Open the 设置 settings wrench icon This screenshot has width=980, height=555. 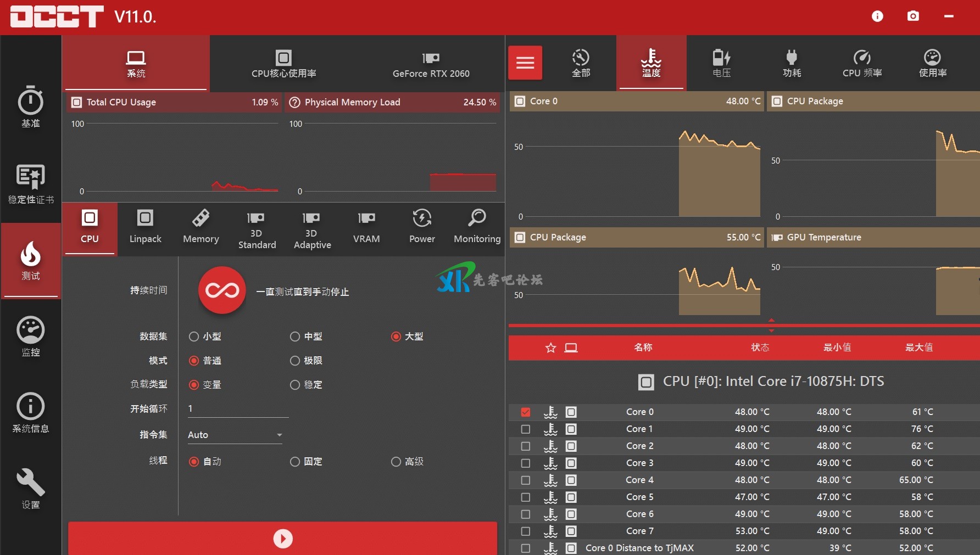coord(31,489)
